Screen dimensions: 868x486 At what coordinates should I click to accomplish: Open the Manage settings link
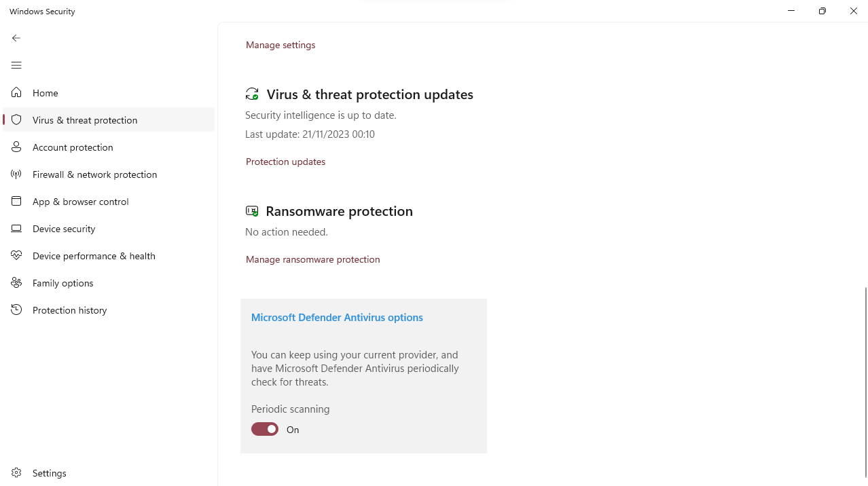281,45
